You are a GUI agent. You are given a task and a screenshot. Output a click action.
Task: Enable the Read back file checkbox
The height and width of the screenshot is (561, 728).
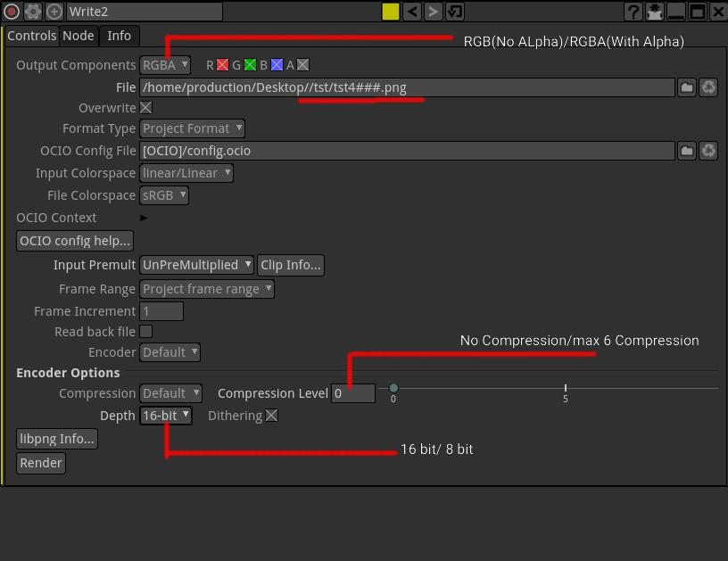pyautogui.click(x=146, y=332)
